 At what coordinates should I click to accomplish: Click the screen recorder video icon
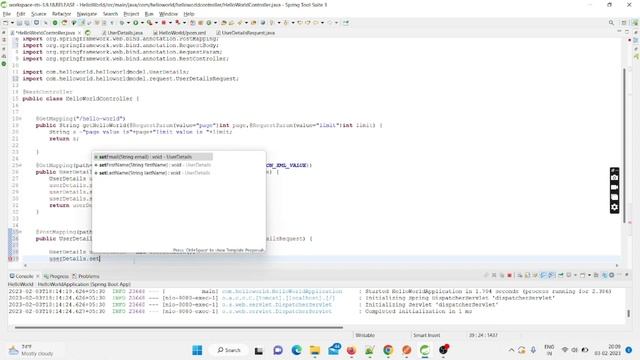[614, 187]
